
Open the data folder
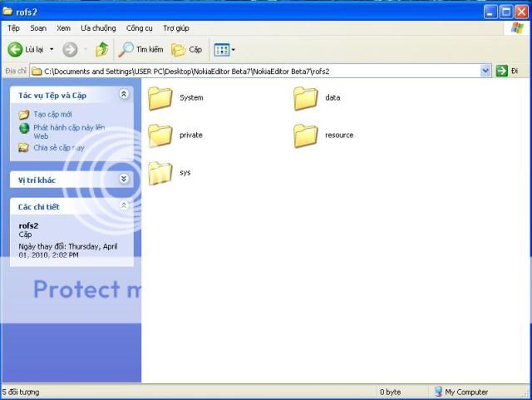pos(306,98)
